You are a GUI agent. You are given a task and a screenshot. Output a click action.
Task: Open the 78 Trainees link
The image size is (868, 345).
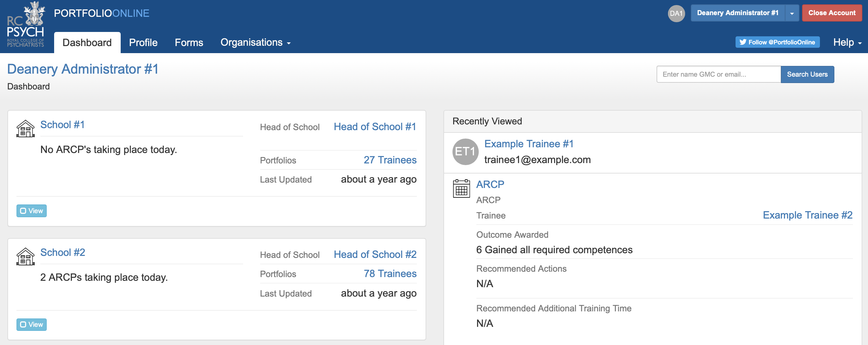point(390,274)
